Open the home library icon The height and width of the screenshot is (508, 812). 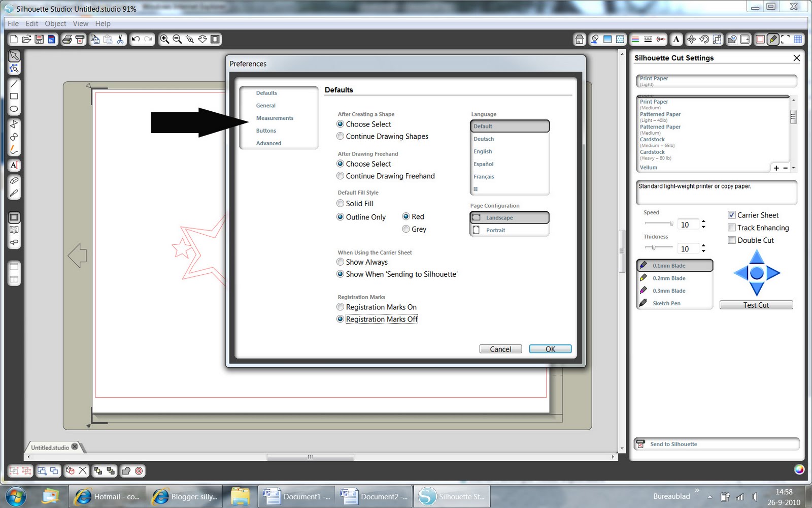tap(579, 39)
